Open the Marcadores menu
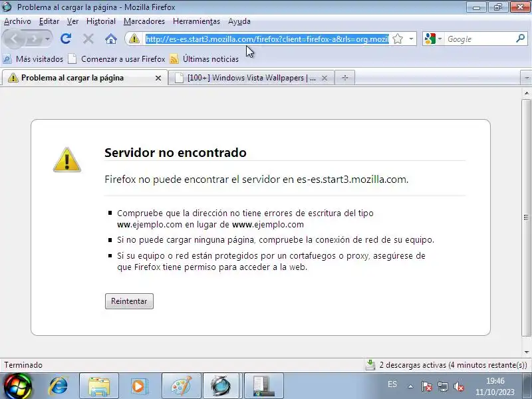Screen dimensions: 532x399 point(144,21)
